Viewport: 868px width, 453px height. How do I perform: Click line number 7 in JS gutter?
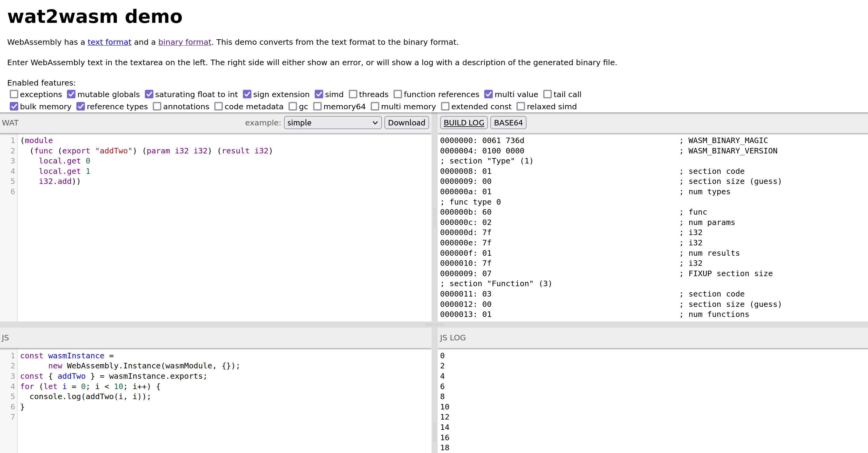click(13, 417)
